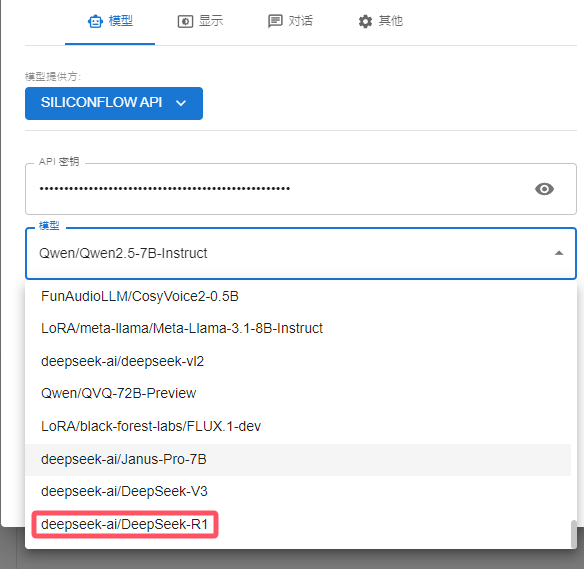
Task: Click the model list scrollbar thumb
Action: tap(574, 534)
